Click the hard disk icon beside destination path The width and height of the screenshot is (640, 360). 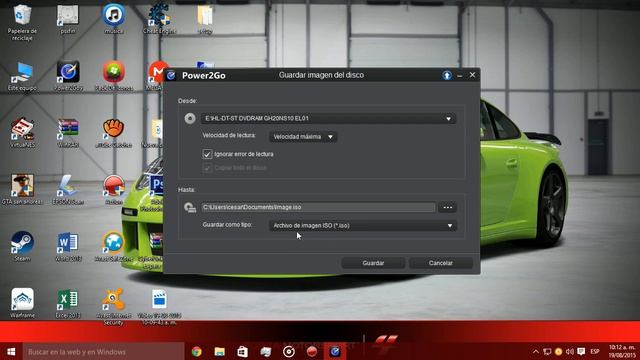pos(190,207)
